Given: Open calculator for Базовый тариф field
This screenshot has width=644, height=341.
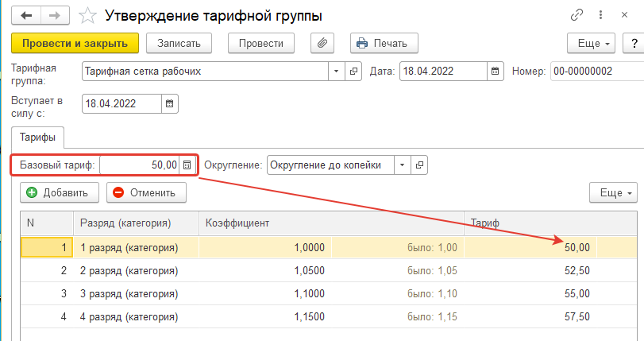Looking at the screenshot, I should (x=187, y=165).
